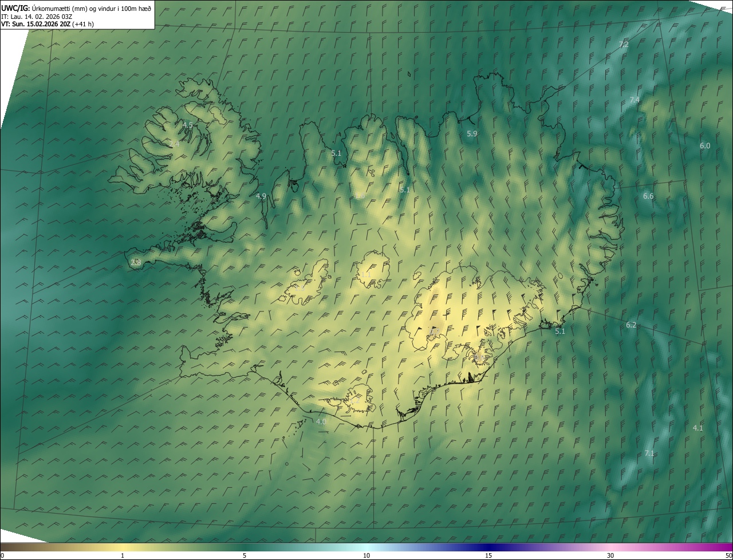Viewport: 733px width, 560px height.
Task: Click the map value label '7.1'
Action: click(x=649, y=453)
